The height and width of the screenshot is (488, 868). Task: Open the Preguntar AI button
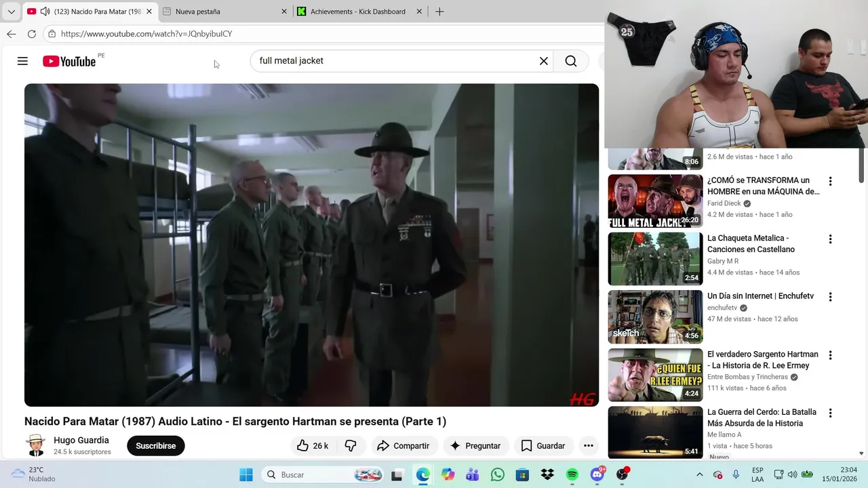tap(475, 445)
